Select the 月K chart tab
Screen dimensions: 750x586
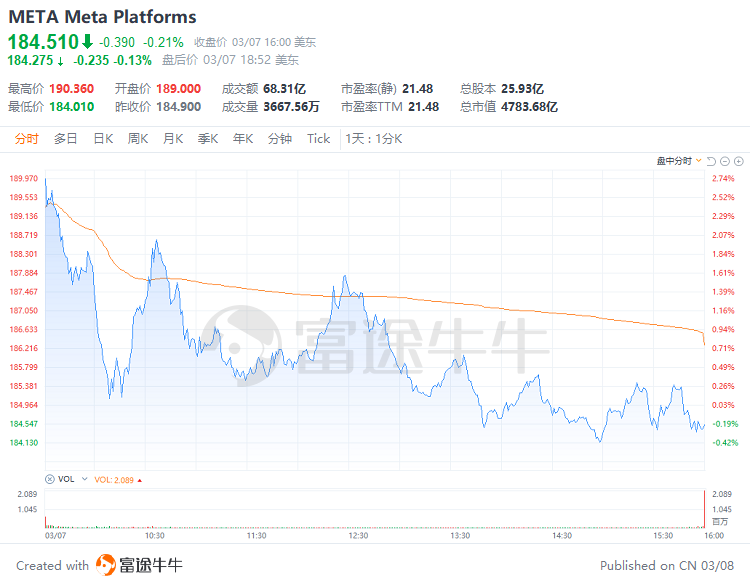click(173, 139)
